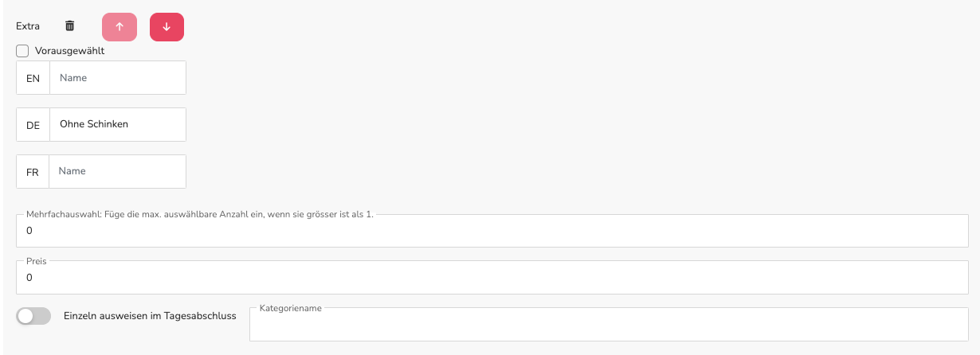This screenshot has height=355, width=980.
Task: Delete the Extra with the trash icon
Action: click(70, 26)
